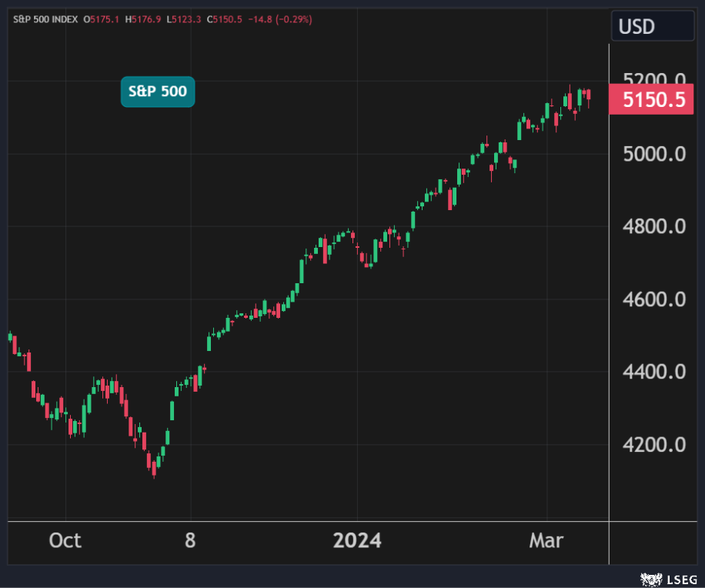Screen dimensions: 705x588
Task: Click the −14.8 (−0.29%) change text
Action: (283, 19)
